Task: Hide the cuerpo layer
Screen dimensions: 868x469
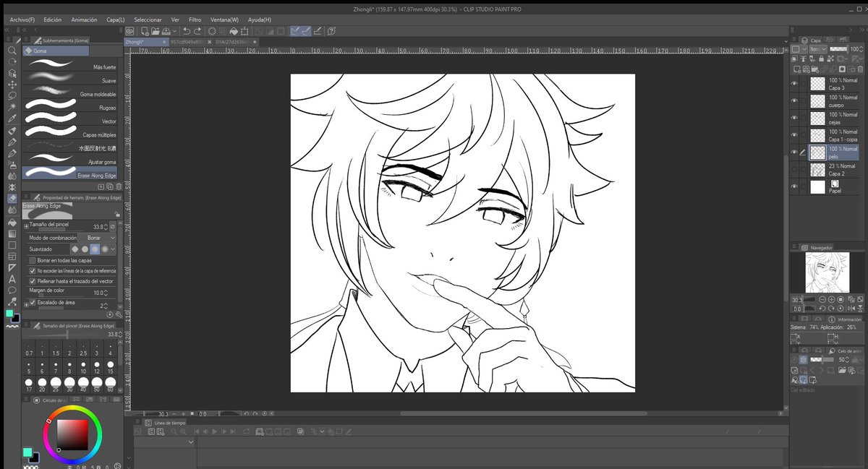Action: point(794,100)
